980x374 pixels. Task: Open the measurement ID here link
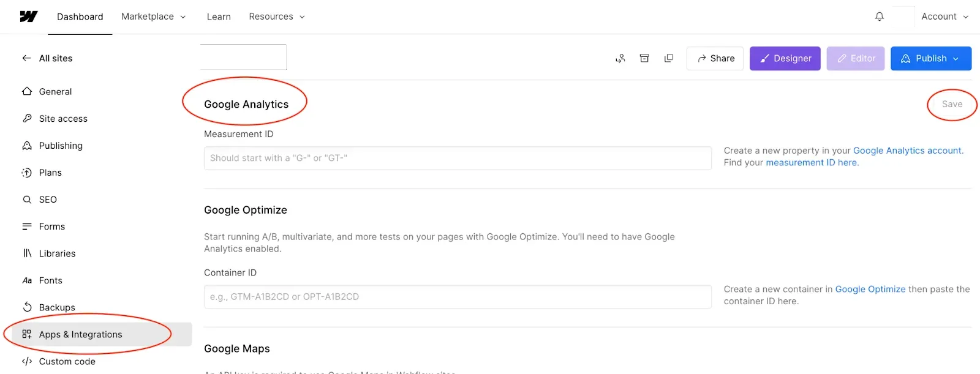(812, 162)
